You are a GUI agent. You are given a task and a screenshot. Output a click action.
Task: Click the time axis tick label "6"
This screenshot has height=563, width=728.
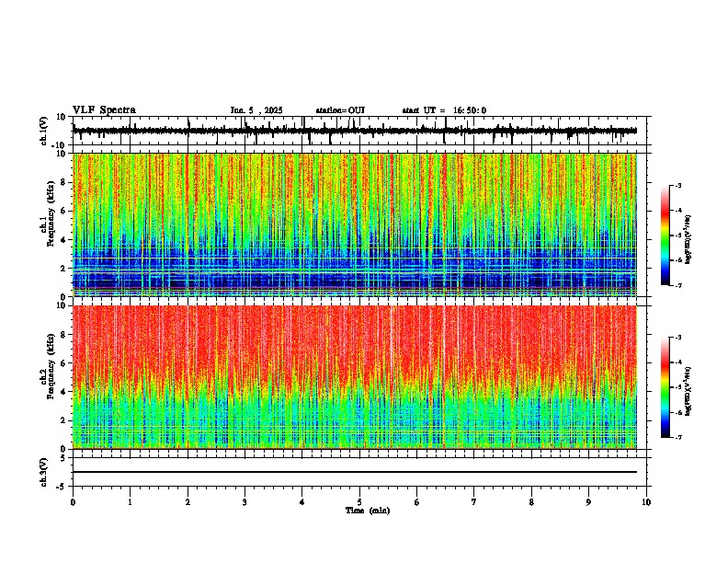(417, 502)
